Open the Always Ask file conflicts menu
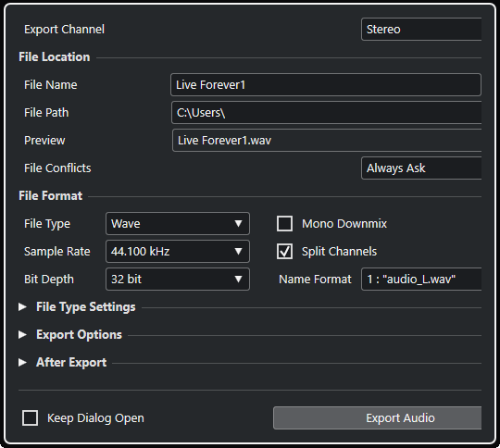This screenshot has width=500, height=448. coord(421,168)
